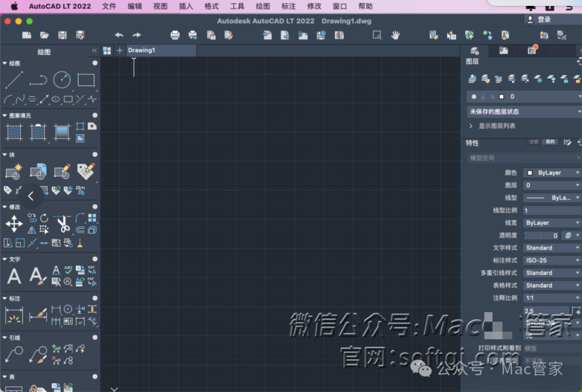
Task: Toggle layer 0 lock icon
Action: pos(483,97)
